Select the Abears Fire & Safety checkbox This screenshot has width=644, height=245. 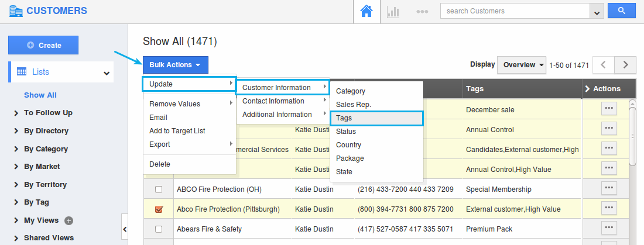coord(159,229)
